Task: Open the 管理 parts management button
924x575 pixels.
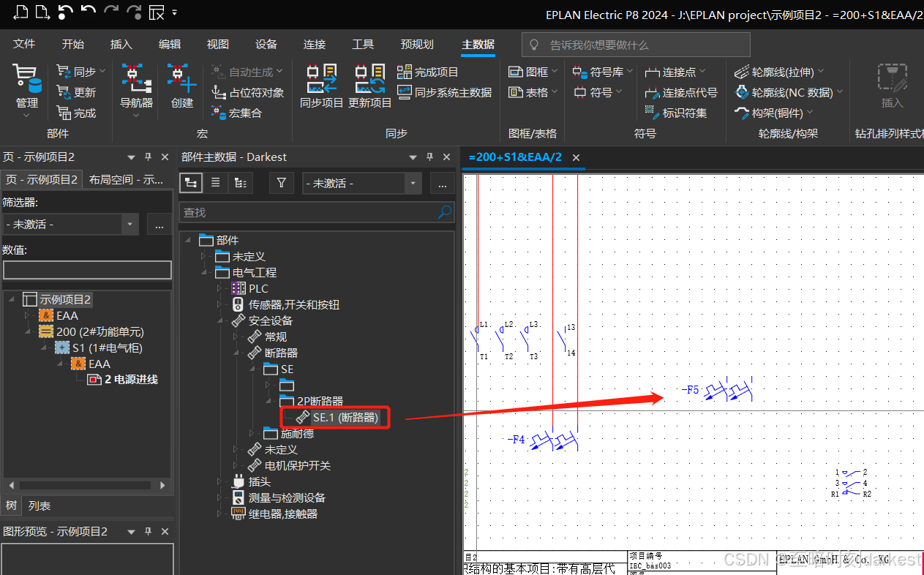Action: pyautogui.click(x=26, y=89)
